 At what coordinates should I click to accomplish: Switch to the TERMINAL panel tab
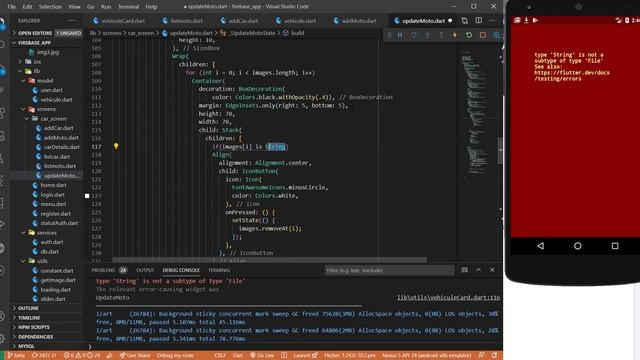click(x=219, y=270)
